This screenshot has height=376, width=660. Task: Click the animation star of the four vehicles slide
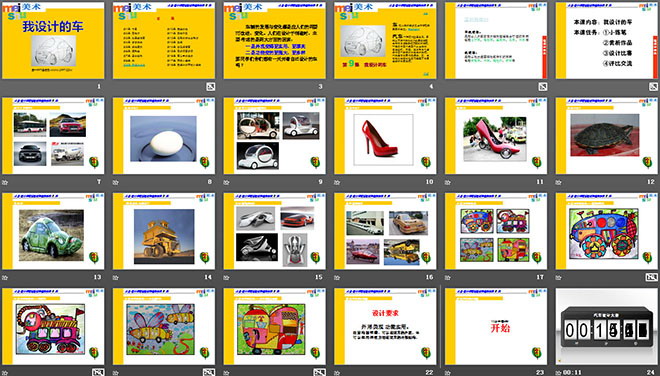tap(5, 182)
